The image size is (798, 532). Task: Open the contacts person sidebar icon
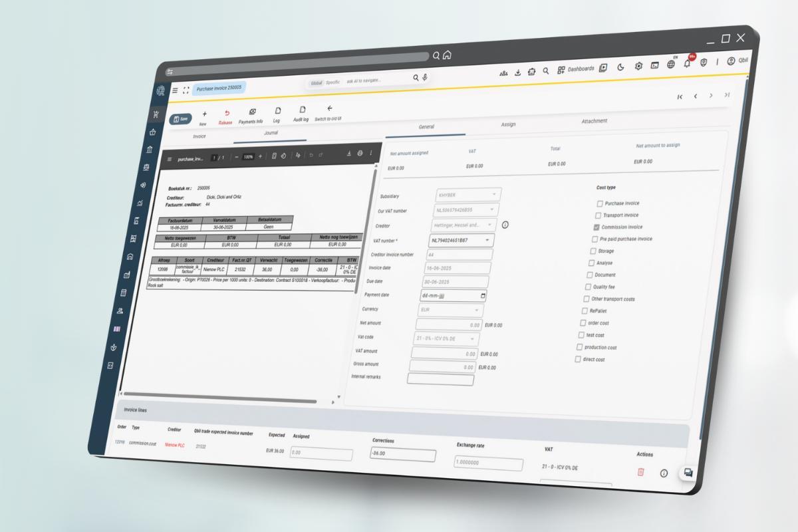pyautogui.click(x=120, y=311)
